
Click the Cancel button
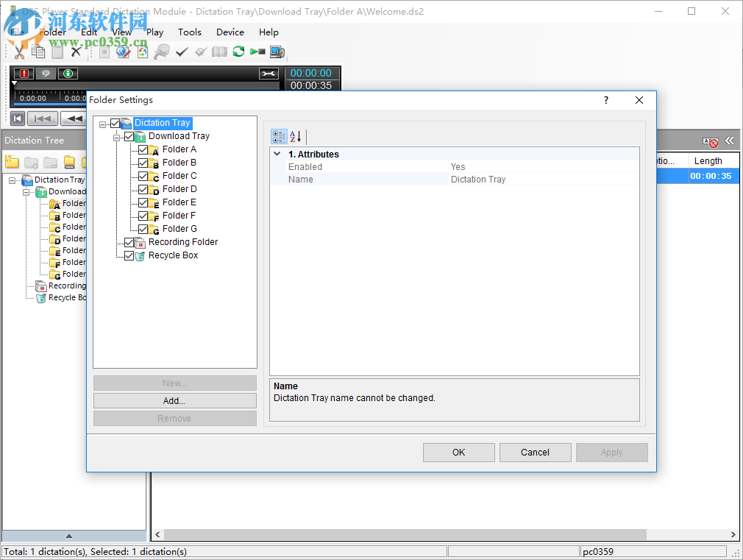(x=535, y=453)
